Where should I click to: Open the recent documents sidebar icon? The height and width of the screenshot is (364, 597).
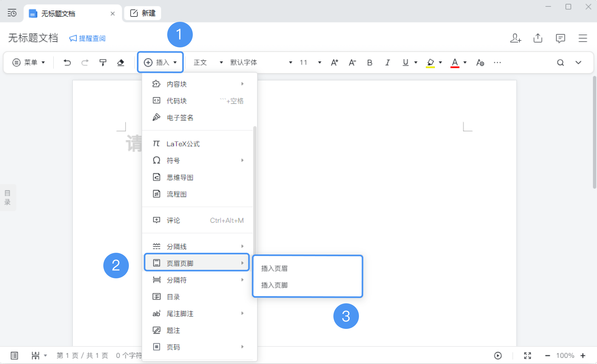pos(12,13)
